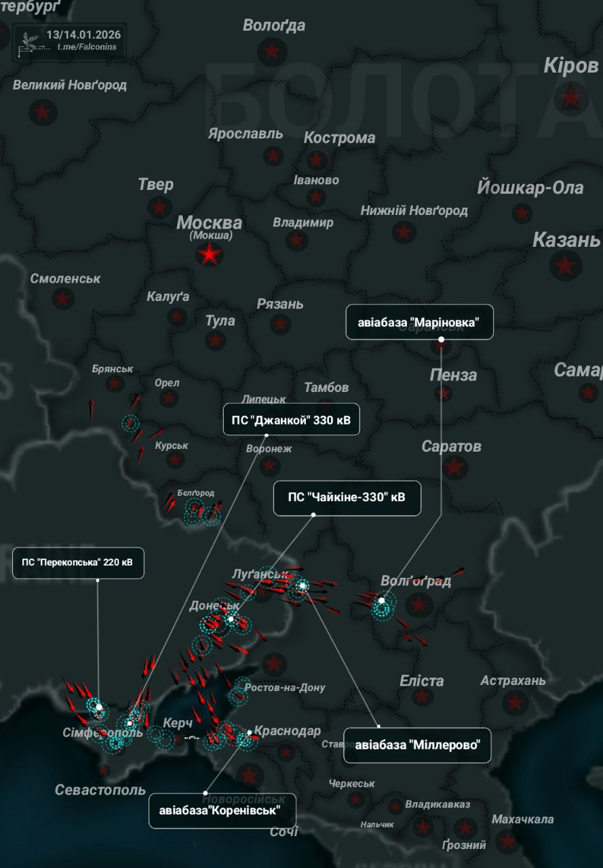Screen dimensions: 603x868
Task: Click the Тверь city star marker
Action: tap(159, 207)
